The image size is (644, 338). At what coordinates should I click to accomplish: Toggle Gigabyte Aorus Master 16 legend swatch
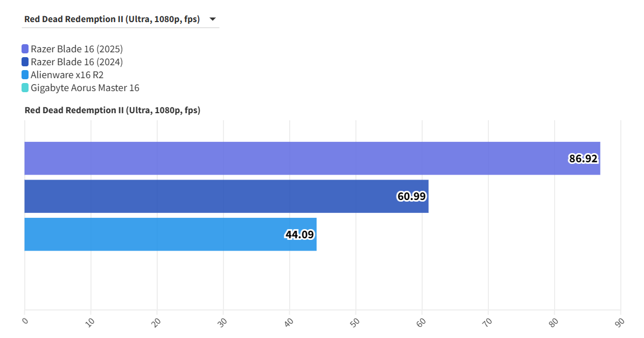(25, 88)
